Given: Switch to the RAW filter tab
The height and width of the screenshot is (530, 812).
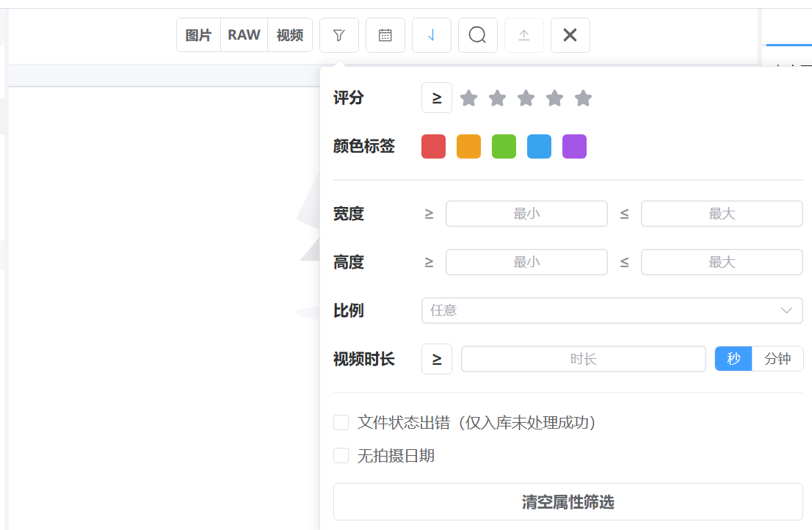Looking at the screenshot, I should [244, 35].
